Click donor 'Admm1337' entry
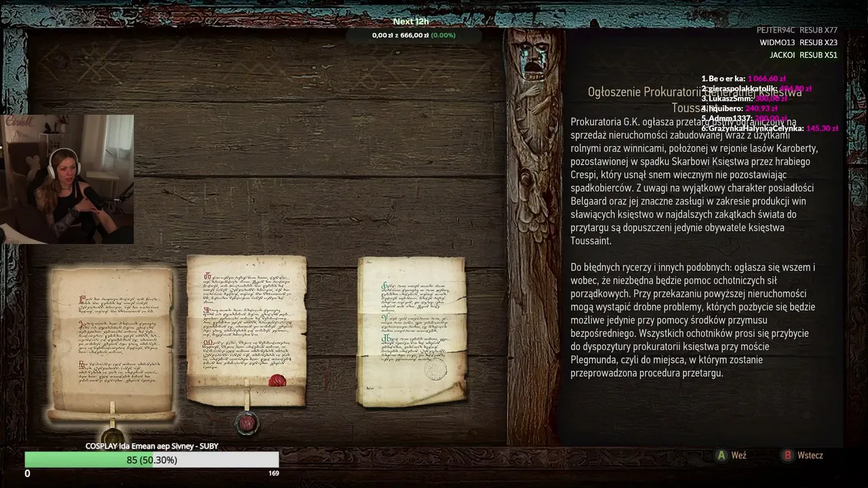 point(744,118)
